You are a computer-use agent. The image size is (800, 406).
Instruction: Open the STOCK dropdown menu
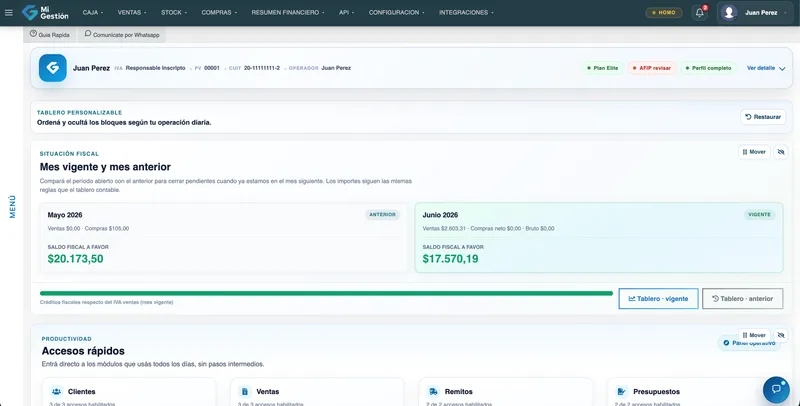click(x=174, y=13)
